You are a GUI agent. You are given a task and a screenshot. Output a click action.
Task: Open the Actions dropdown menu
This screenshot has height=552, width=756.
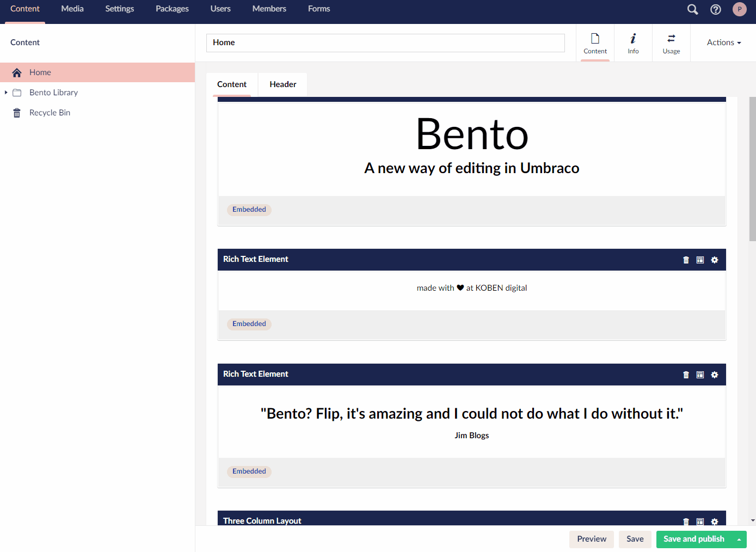(x=724, y=42)
